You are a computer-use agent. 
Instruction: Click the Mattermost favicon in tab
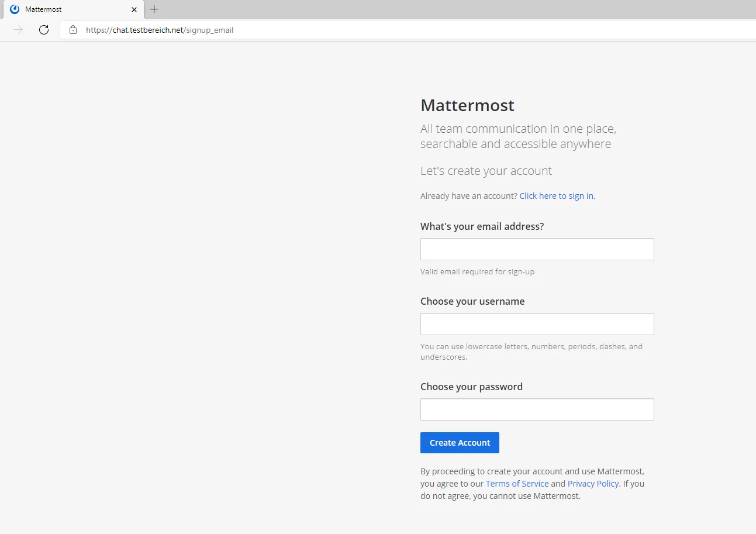(x=15, y=9)
